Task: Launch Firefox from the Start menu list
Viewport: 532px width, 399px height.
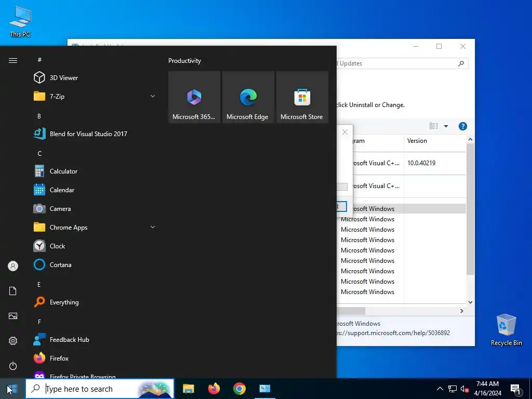Action: (95, 358)
